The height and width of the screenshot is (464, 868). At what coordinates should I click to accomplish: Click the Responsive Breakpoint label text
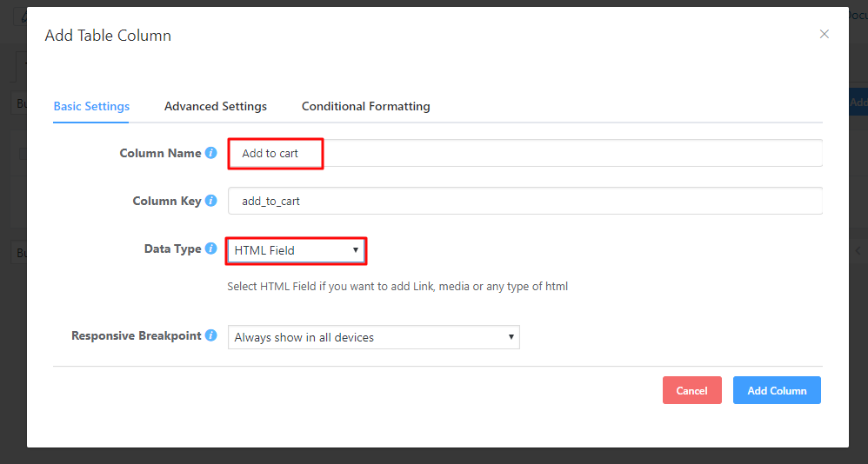click(136, 335)
